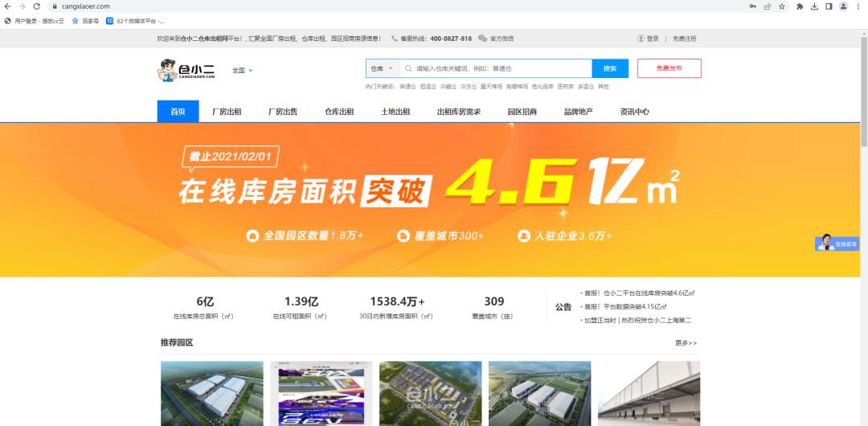
Task: Click the blue 搜索 button
Action: tap(610, 68)
